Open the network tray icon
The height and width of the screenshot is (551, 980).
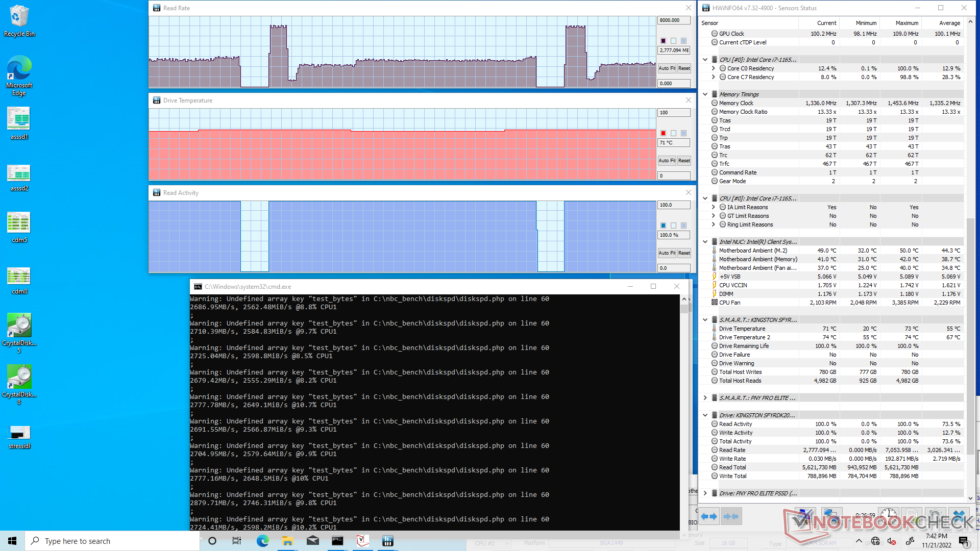click(875, 541)
